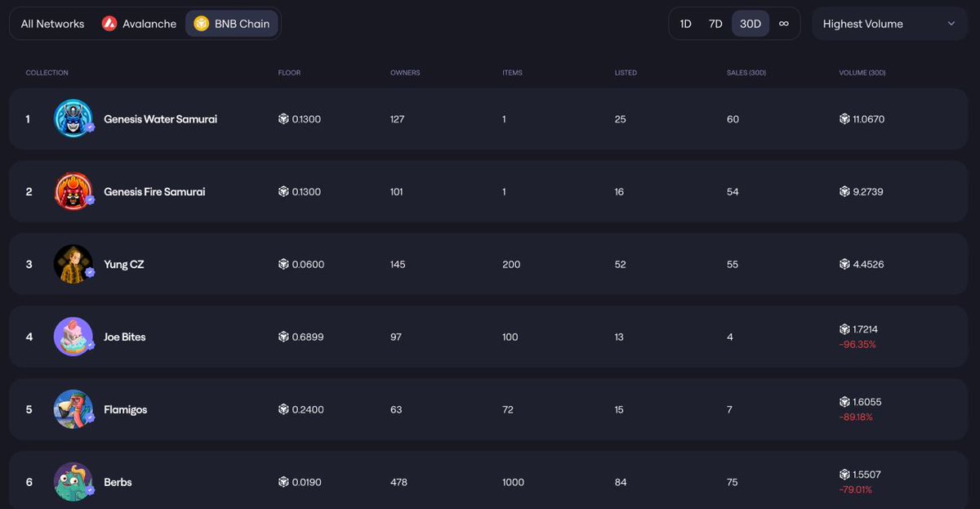
Task: Click Berbs listed count 84
Action: point(621,482)
